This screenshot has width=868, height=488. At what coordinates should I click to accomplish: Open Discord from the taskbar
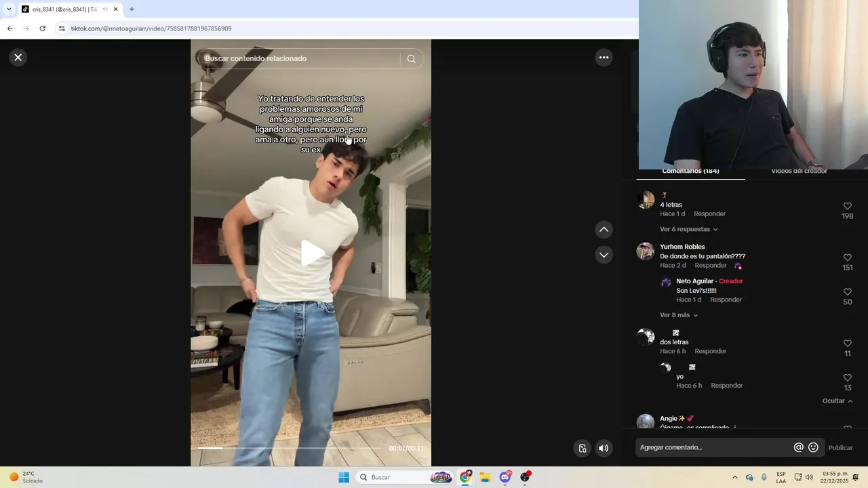[505, 477]
